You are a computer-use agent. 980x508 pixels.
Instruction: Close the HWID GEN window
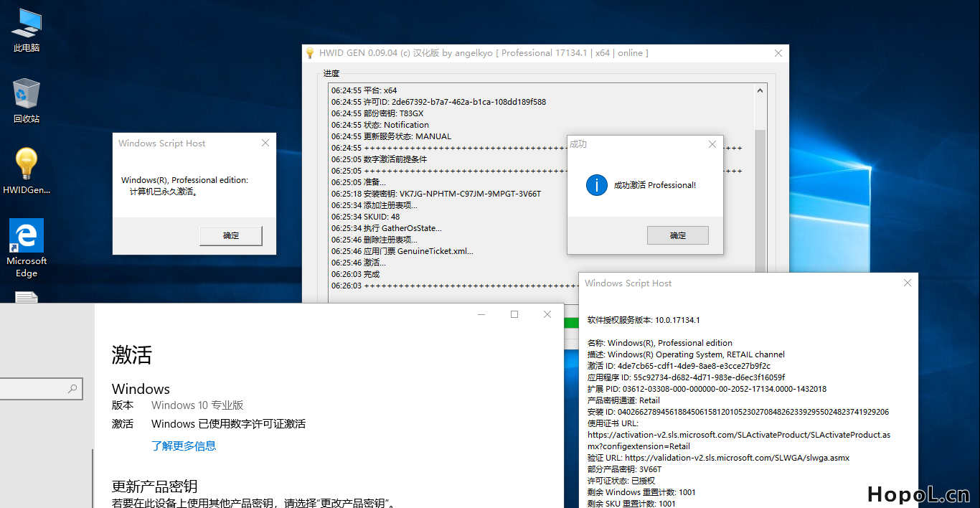click(x=778, y=53)
